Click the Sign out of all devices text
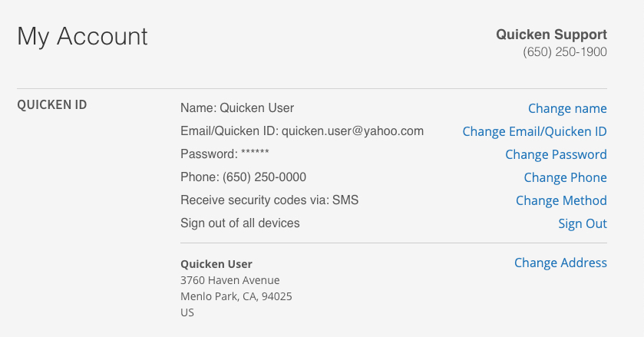 240,223
